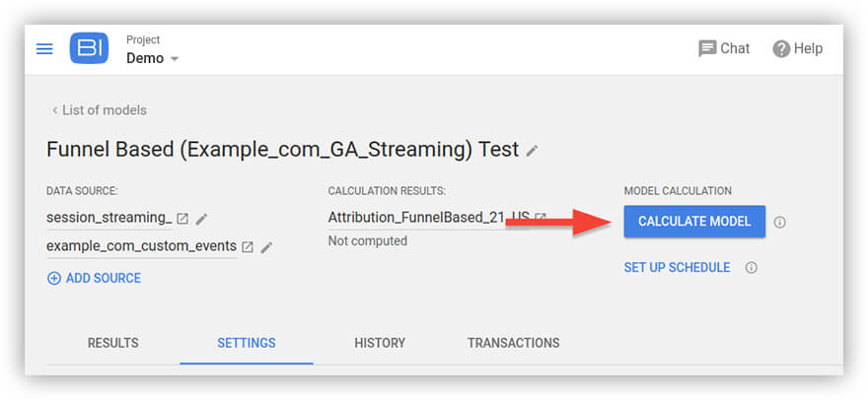Expand the Demo project dropdown
The image size is (868, 400).
point(175,59)
